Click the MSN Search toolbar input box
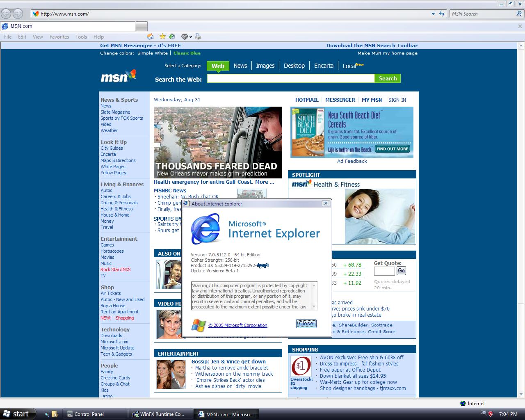The width and height of the screenshot is (525, 420). coord(483,14)
